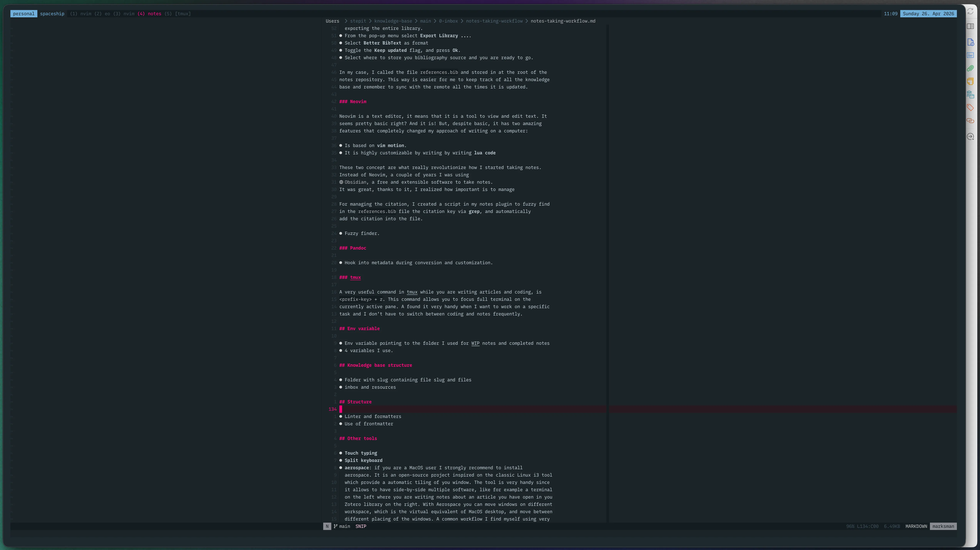Click the Zotero sync refresh icon
980x550 pixels.
(971, 11)
